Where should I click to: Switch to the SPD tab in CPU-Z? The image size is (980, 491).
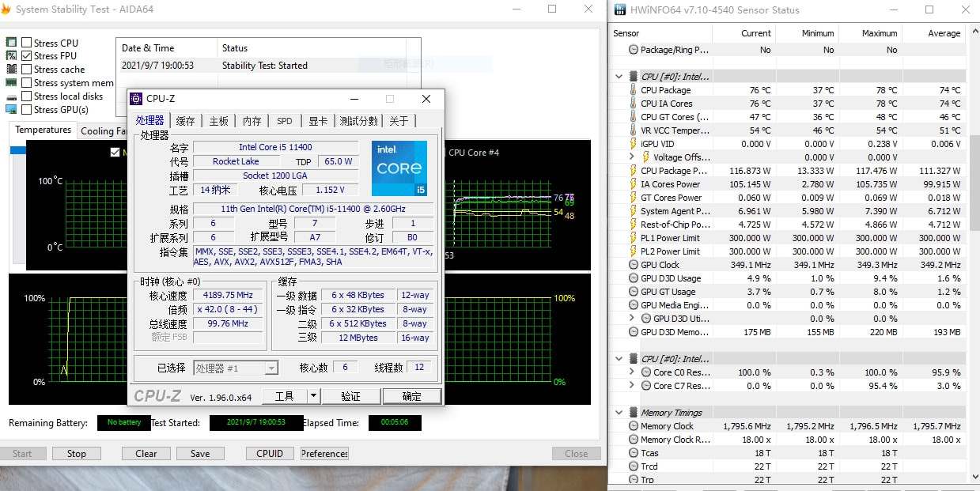pos(284,121)
